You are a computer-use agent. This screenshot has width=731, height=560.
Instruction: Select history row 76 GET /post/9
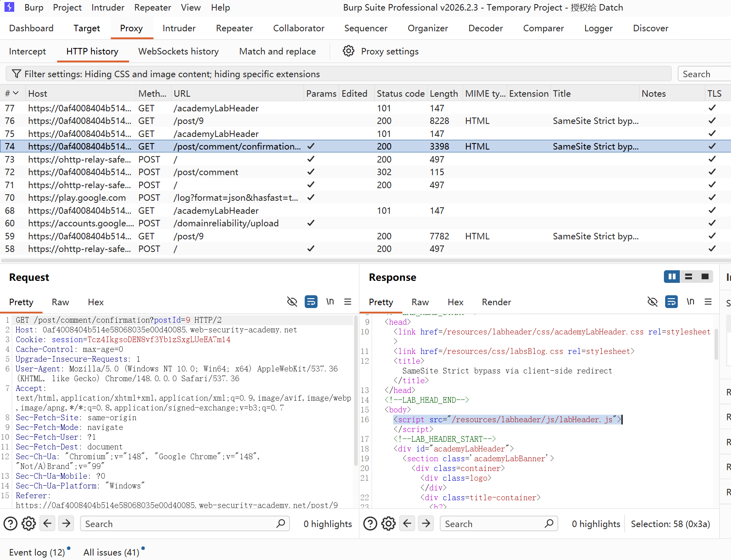(x=365, y=121)
